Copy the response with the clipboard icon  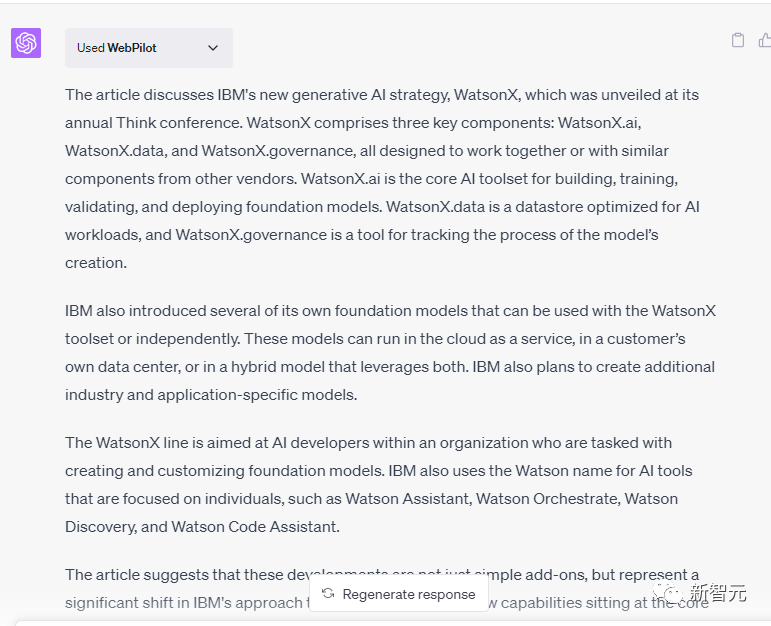pyautogui.click(x=738, y=41)
